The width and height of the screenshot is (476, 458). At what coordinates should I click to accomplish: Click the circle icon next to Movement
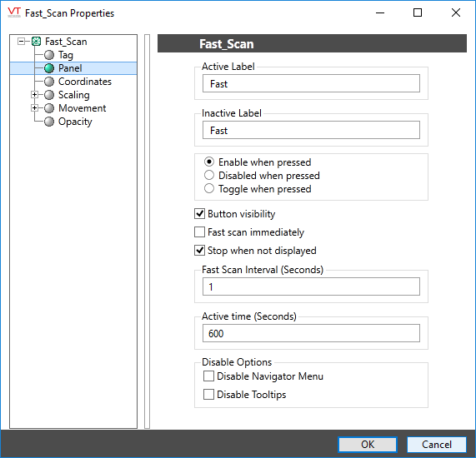[49, 108]
